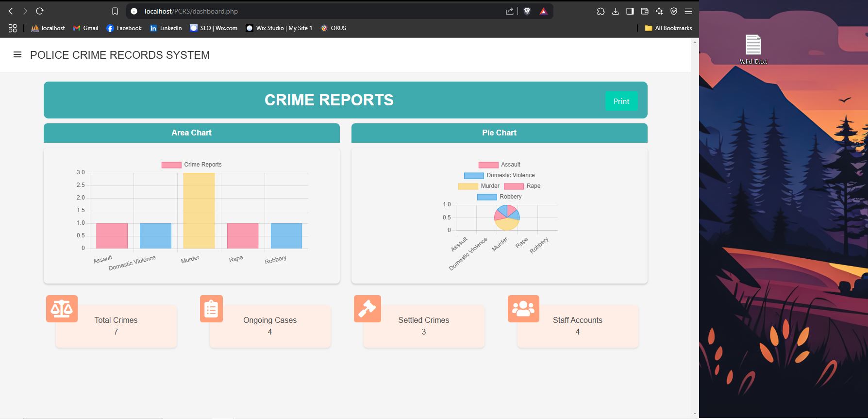This screenshot has height=419, width=868.
Task: Open Brave Shields lion icon
Action: [x=527, y=11]
